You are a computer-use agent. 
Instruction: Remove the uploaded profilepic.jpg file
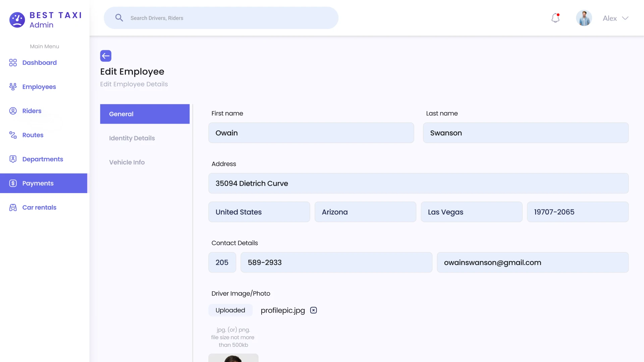click(313, 310)
